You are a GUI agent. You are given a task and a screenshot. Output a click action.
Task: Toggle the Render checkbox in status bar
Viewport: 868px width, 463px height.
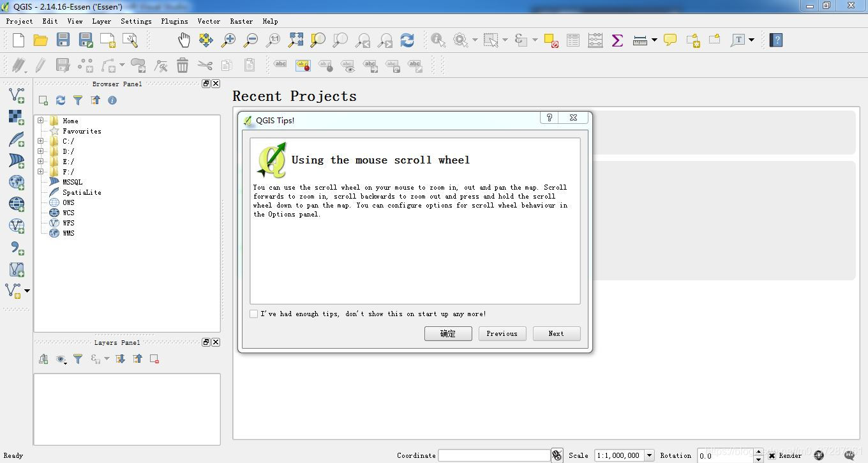(x=772, y=455)
